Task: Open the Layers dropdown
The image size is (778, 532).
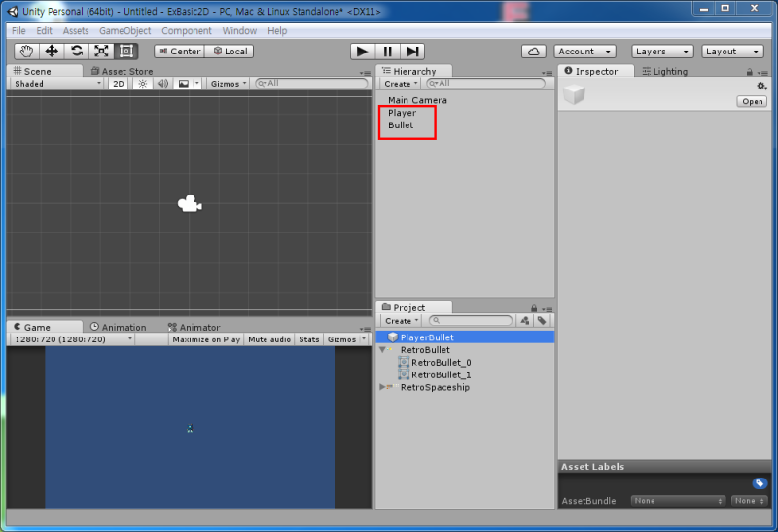Action: (x=662, y=52)
